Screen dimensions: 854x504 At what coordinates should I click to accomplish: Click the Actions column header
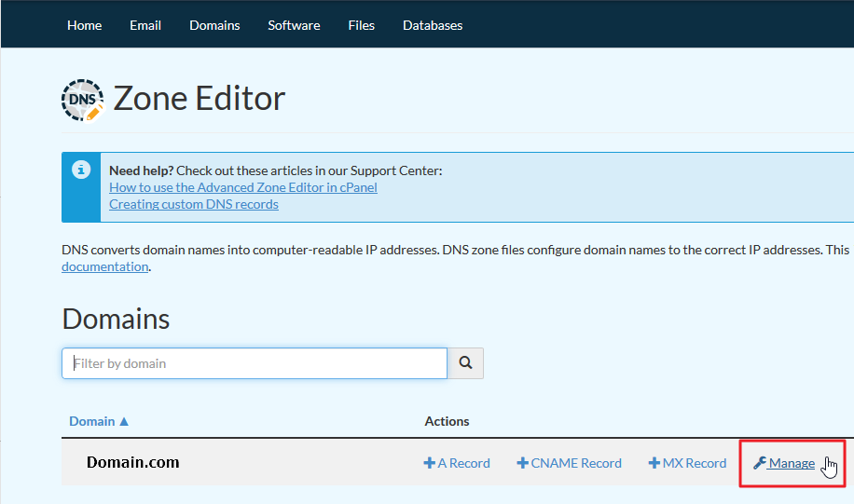(447, 421)
